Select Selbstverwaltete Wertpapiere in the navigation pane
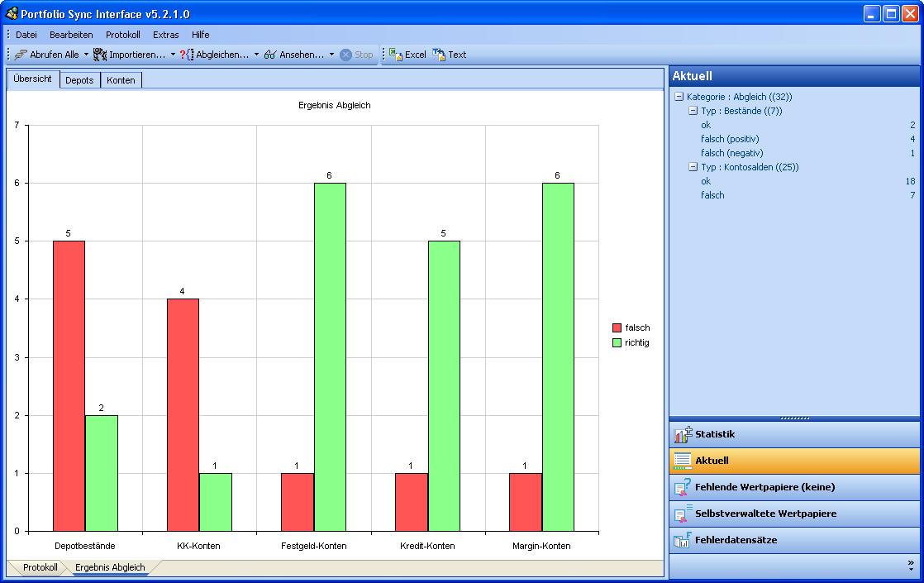This screenshot has height=583, width=924. (765, 514)
